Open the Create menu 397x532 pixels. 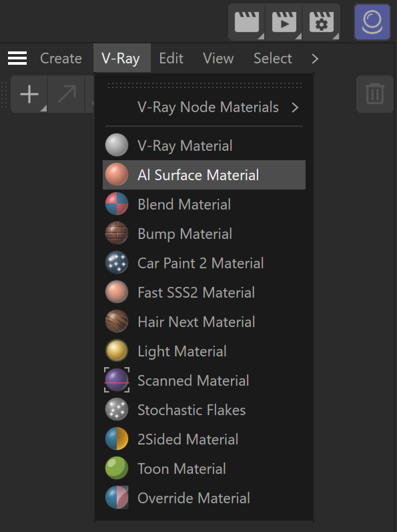point(61,58)
